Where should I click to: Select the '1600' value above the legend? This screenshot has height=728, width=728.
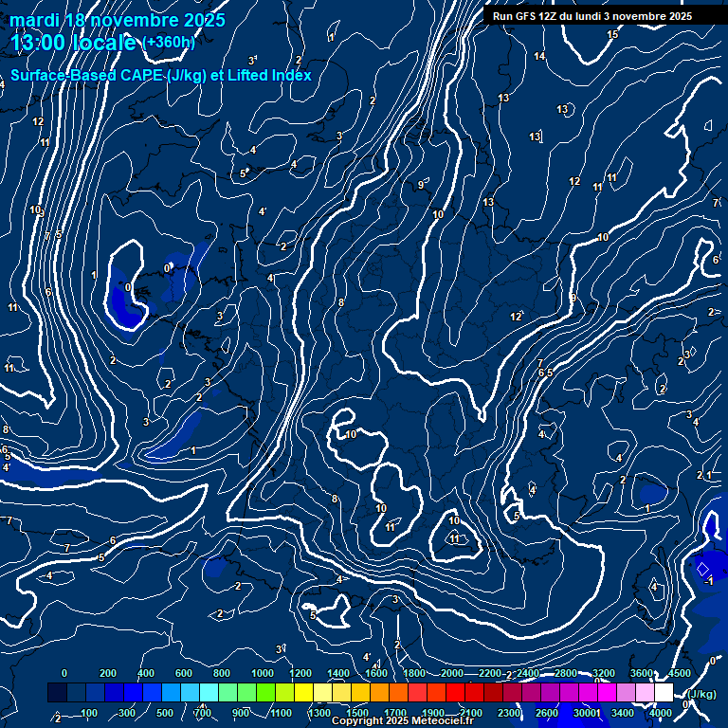pyautogui.click(x=376, y=673)
